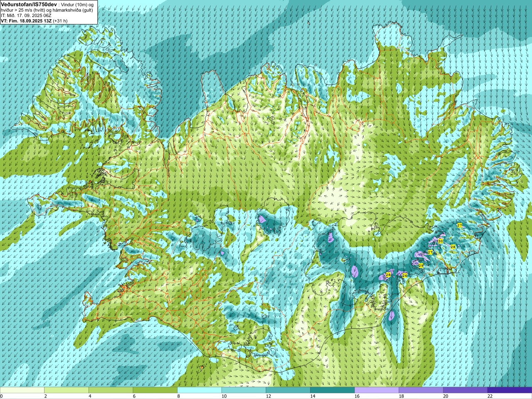Click the title text 'Veðurstofan/IS750dev'
532x399 pixels.
29,4
